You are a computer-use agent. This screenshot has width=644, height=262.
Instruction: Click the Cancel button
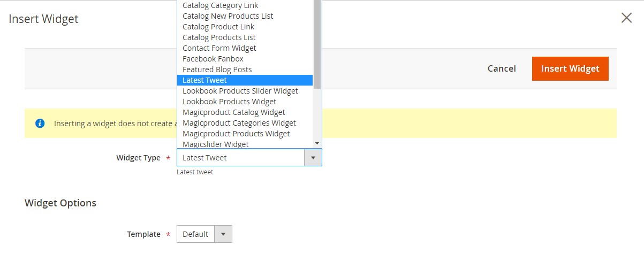(x=502, y=68)
